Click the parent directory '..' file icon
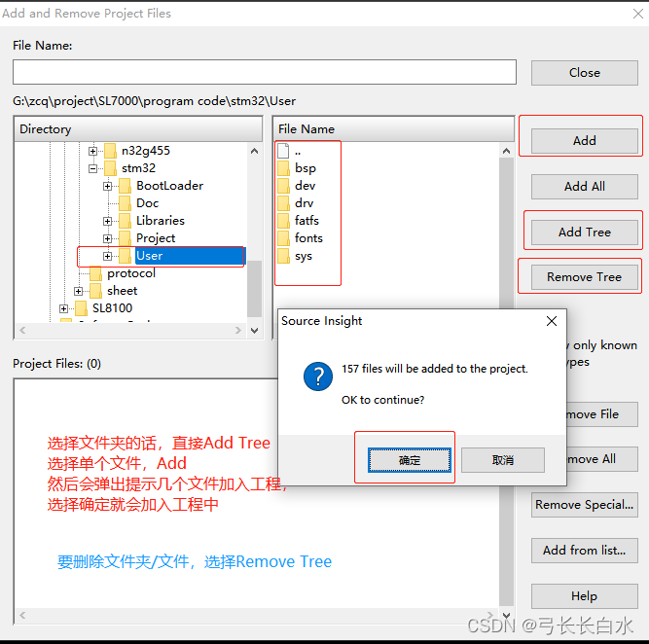Screen dimensions: 649x644 click(x=283, y=151)
